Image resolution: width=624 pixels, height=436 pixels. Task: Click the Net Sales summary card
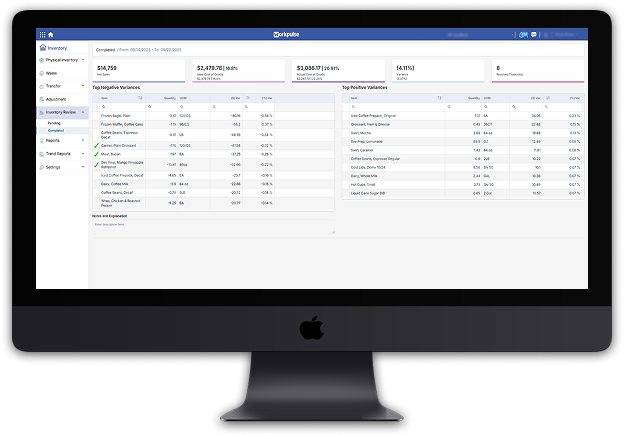(x=139, y=71)
